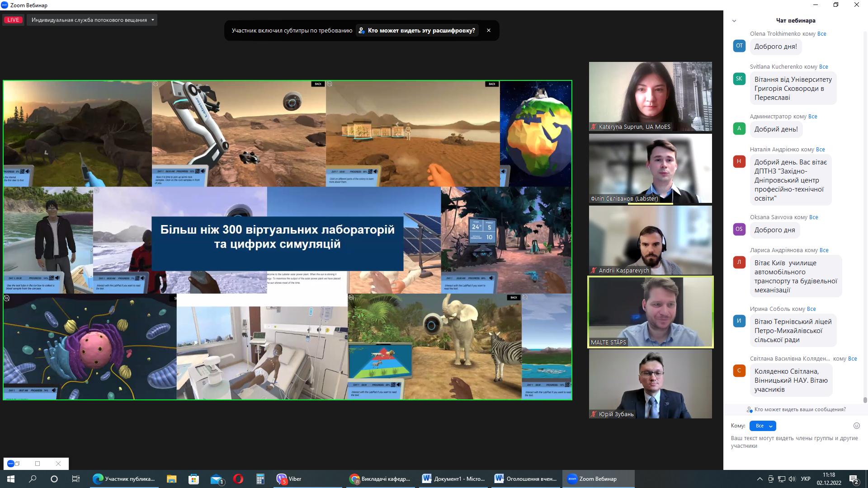Select MALTE STÄPS's video thumbnail
The width and height of the screenshot is (868, 488).
(x=650, y=312)
